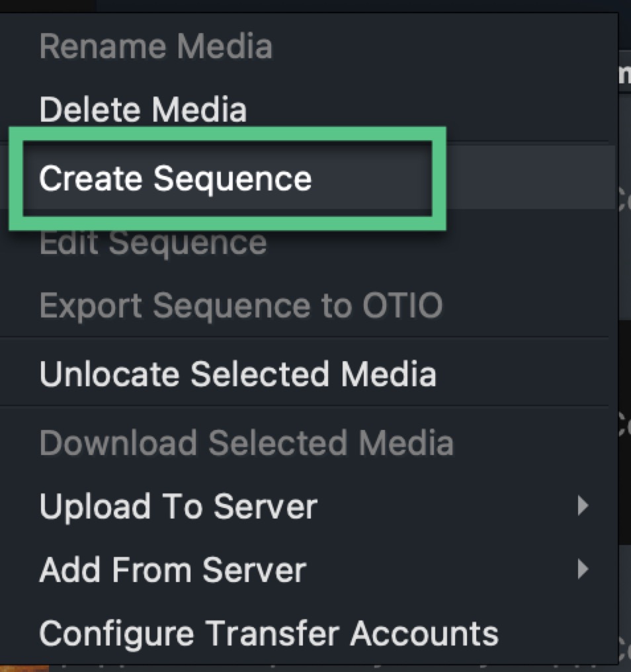Click the partially visible column header at top-right
This screenshot has width=631, height=672.
pyautogui.click(x=624, y=73)
